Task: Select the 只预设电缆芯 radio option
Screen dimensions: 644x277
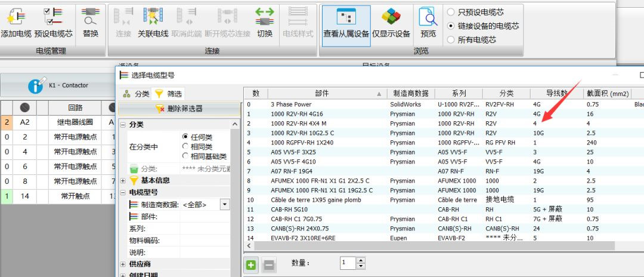Action: pyautogui.click(x=451, y=13)
